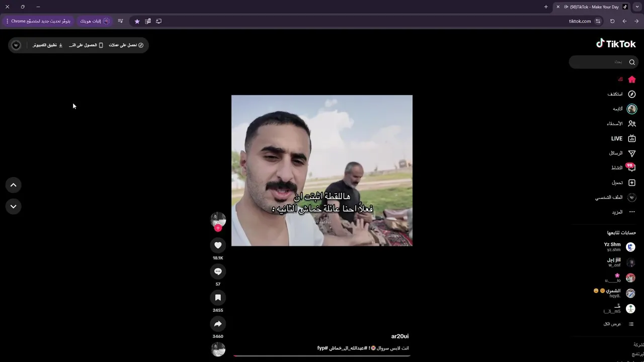Like the video with heart icon
The height and width of the screenshot is (362, 644).
click(218, 245)
